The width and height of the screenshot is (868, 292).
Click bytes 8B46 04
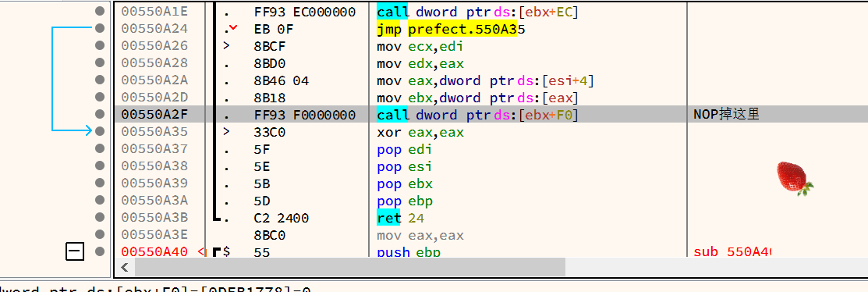point(281,80)
